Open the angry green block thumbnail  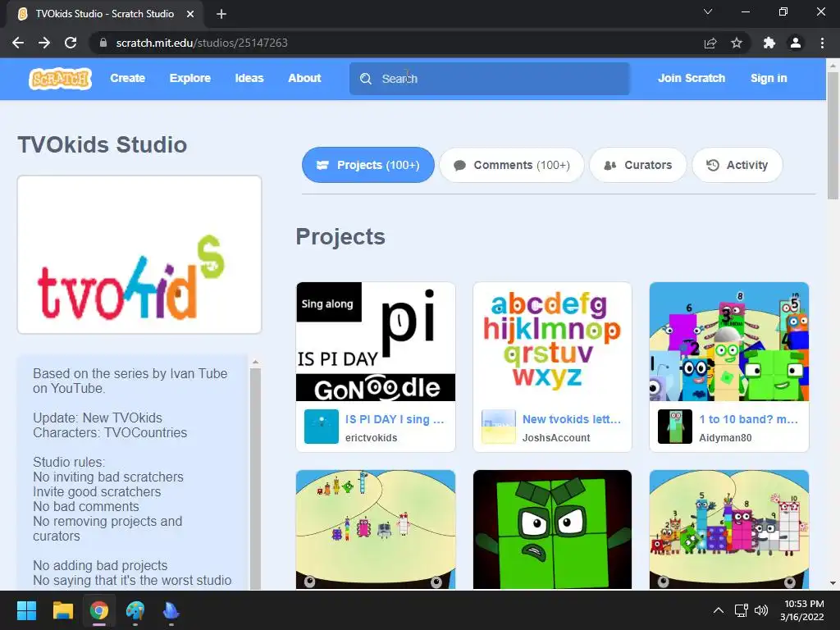552,529
